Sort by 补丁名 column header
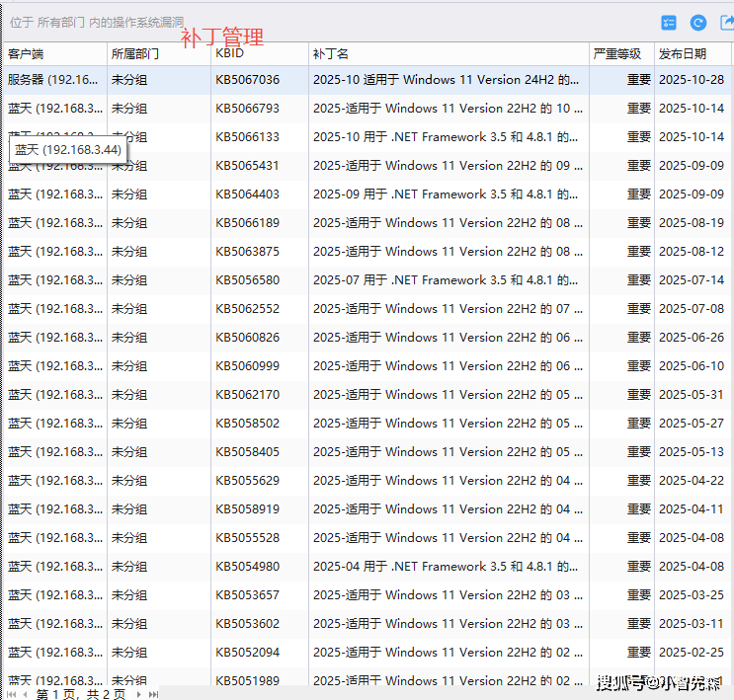This screenshot has height=700, width=734. pos(330,54)
